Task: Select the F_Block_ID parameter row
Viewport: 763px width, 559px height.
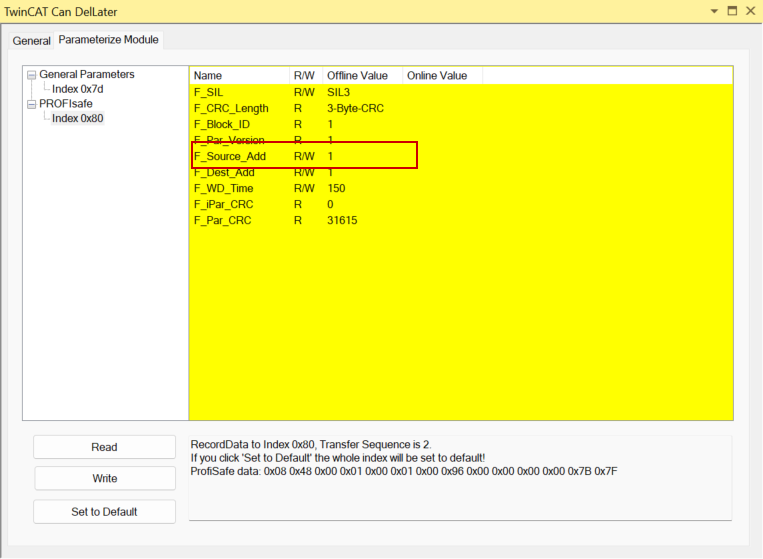Action: point(461,124)
